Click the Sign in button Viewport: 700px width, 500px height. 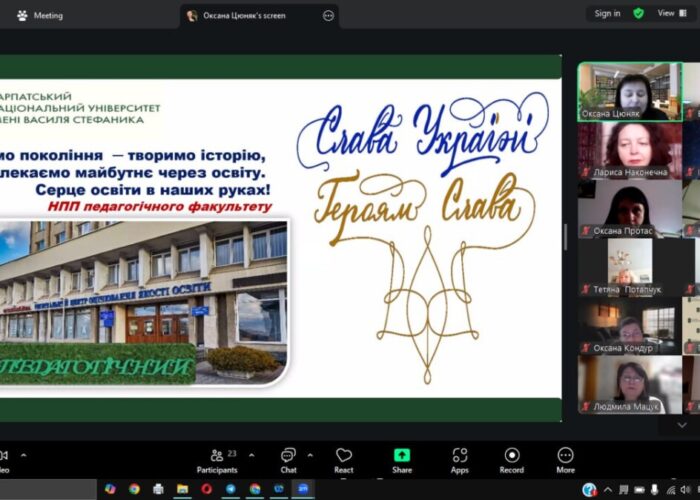pos(607,14)
